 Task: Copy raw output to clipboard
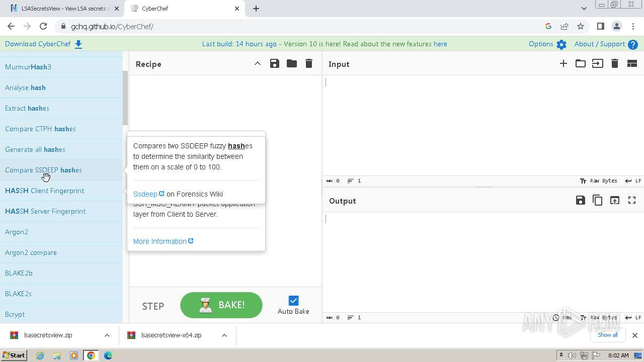pos(597,200)
